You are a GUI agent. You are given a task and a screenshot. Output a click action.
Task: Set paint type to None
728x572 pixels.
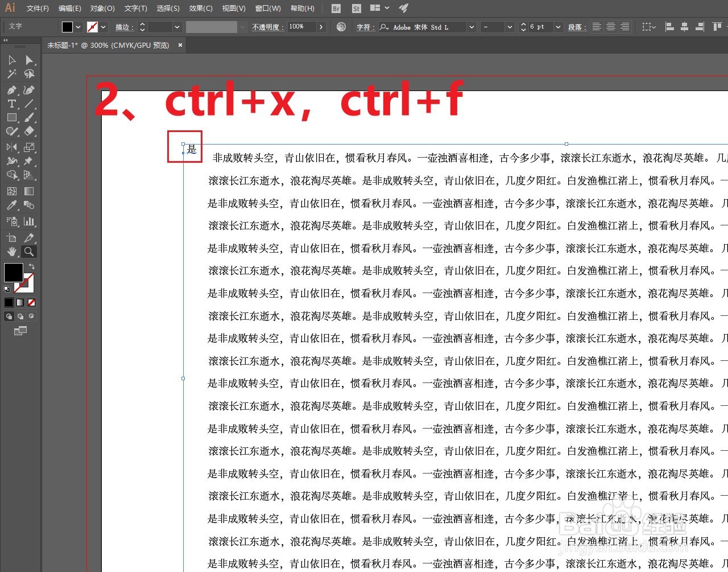[32, 302]
